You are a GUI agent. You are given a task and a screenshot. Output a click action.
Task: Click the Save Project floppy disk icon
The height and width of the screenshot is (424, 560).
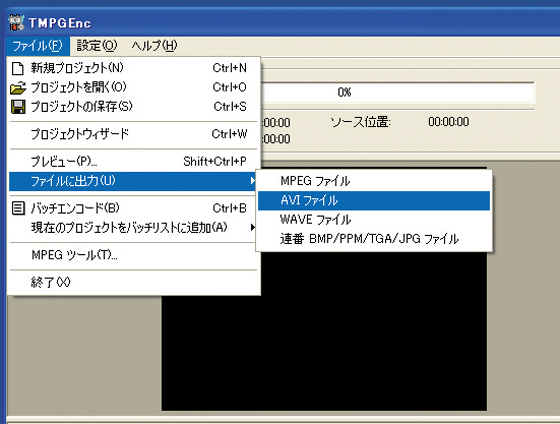tap(18, 107)
